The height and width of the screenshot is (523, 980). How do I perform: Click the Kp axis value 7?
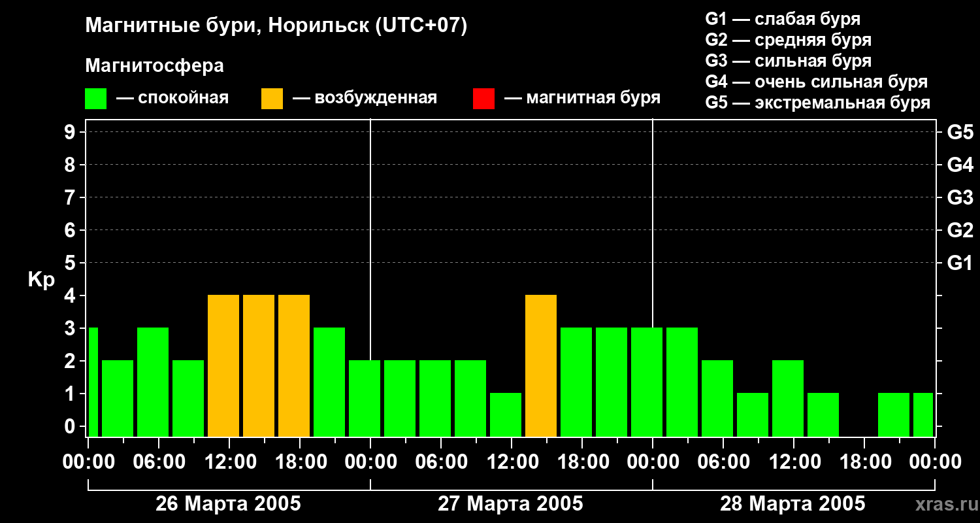71,197
